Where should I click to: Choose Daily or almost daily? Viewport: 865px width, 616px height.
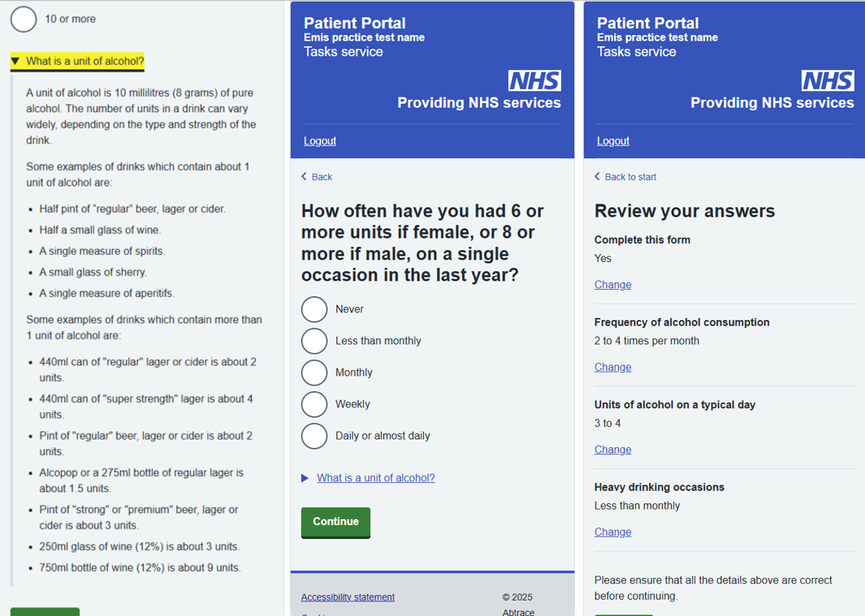click(314, 436)
